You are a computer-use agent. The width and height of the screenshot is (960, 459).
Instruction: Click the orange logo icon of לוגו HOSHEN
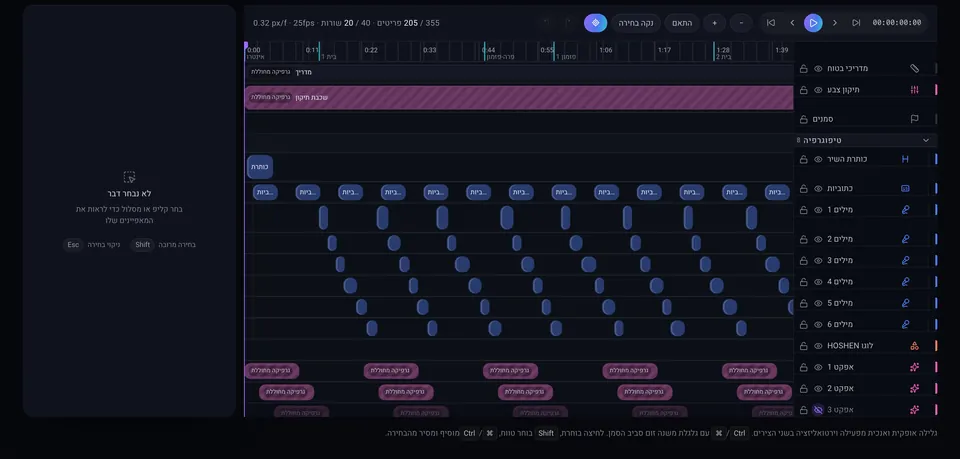pos(914,346)
